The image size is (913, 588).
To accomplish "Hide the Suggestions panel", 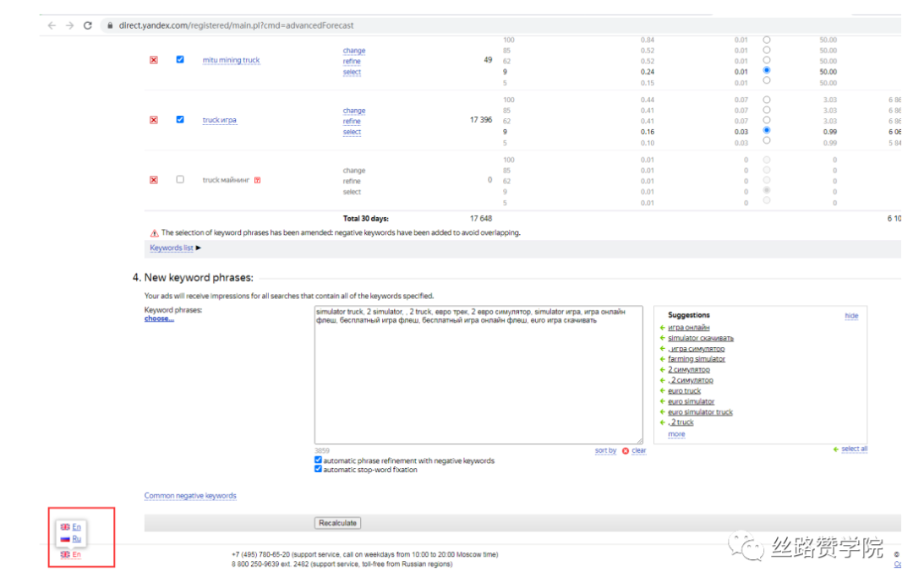I will pos(851,315).
